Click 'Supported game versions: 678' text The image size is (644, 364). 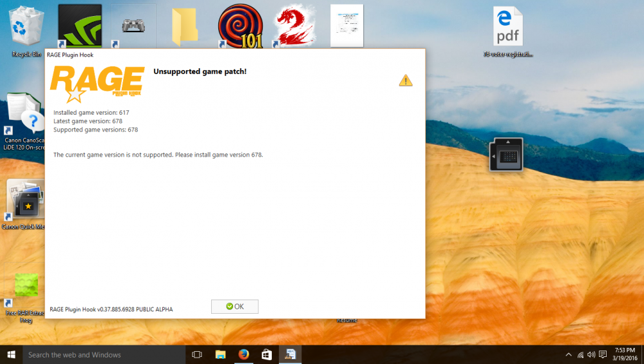(x=96, y=130)
